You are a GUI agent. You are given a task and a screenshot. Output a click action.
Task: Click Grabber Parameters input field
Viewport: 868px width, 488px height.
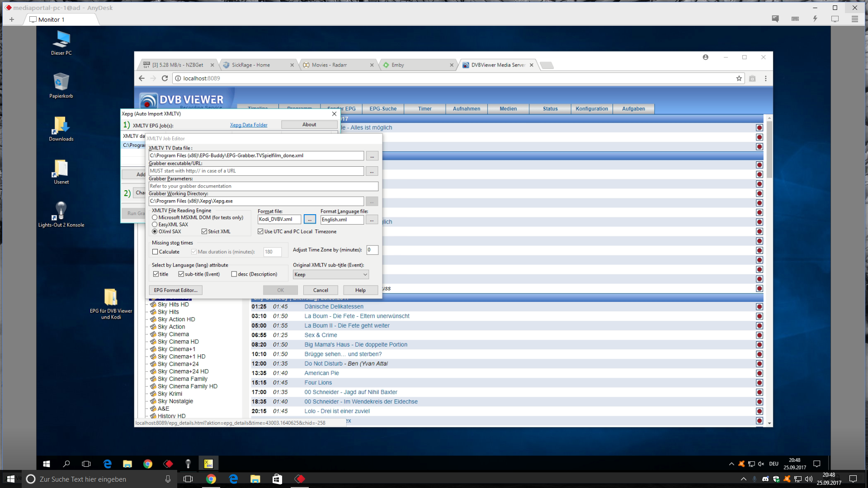click(x=264, y=186)
